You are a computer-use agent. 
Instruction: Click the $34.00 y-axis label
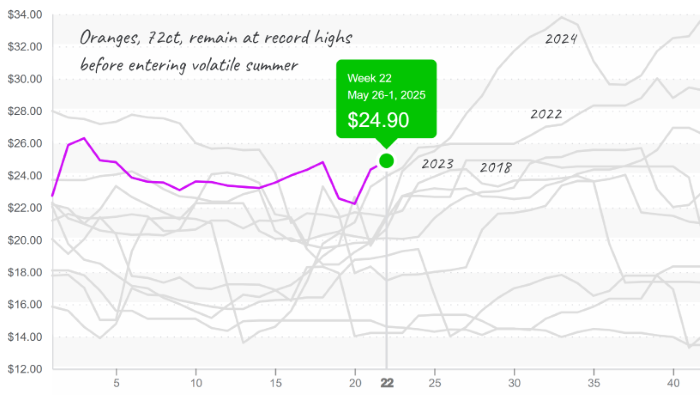[x=25, y=15]
